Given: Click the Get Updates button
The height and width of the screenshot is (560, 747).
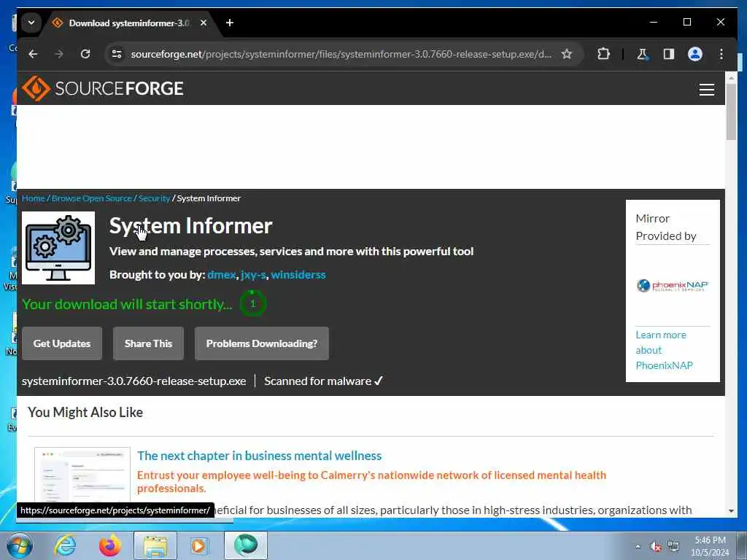Looking at the screenshot, I should pos(62,343).
